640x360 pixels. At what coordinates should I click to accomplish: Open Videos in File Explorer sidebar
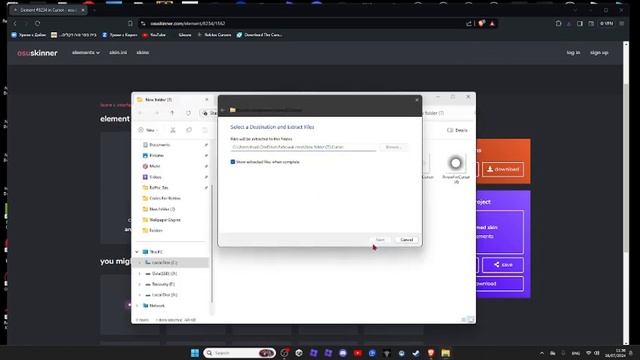(155, 177)
